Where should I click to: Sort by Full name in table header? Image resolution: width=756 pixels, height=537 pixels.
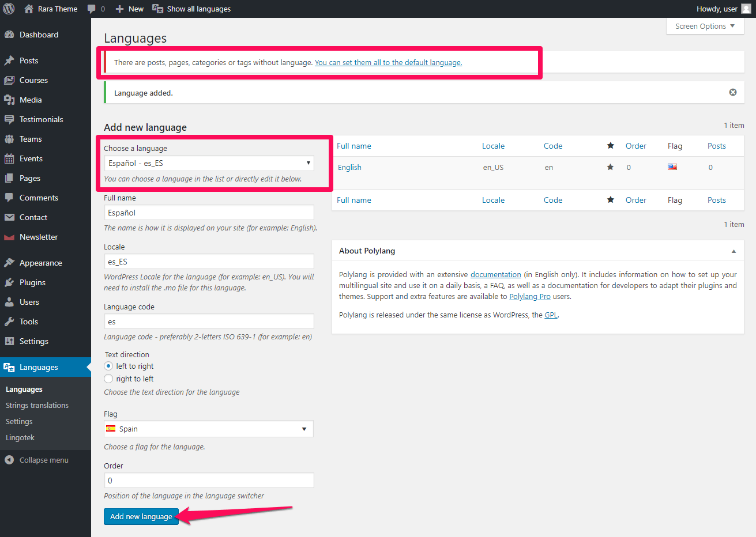pyautogui.click(x=354, y=146)
